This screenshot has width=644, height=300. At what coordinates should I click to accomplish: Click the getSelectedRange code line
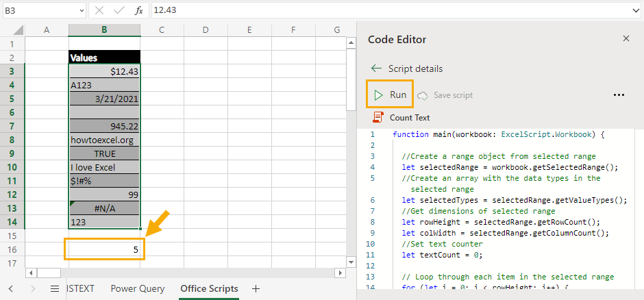[x=510, y=167]
